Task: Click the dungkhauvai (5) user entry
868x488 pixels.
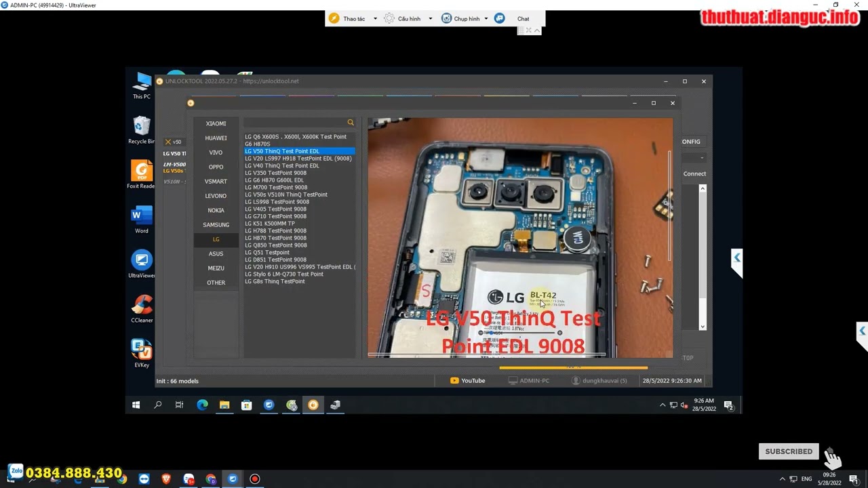Action: point(599,381)
